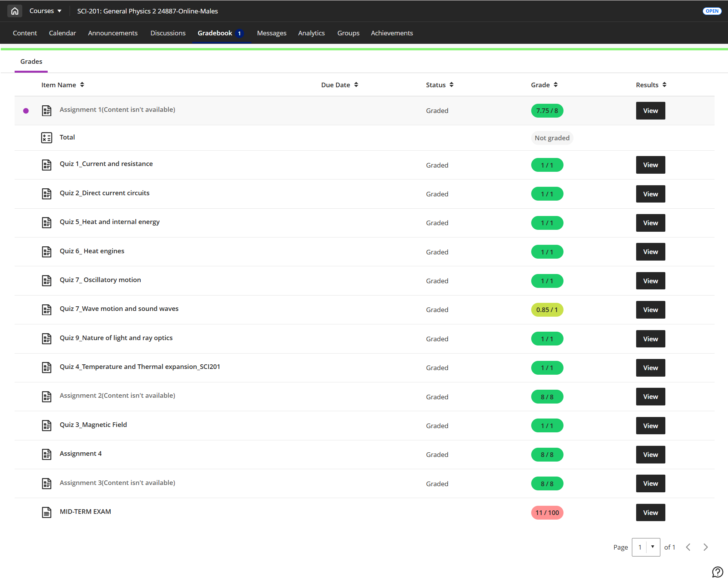Viewport: 728px width, 588px height.
Task: Open Quiz 5_Heat and internal energy item
Action: pos(110,222)
